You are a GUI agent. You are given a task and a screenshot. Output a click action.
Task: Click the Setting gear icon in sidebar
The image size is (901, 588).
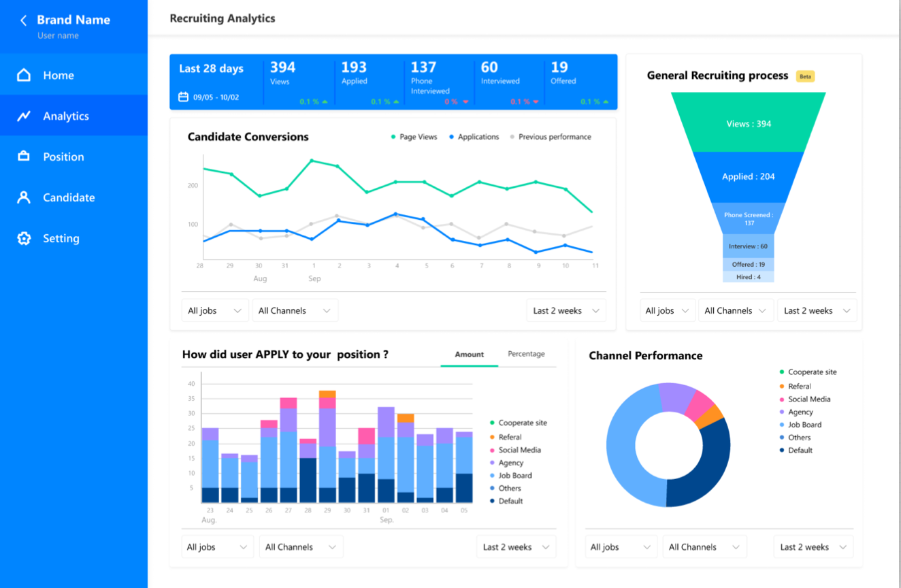click(x=24, y=238)
